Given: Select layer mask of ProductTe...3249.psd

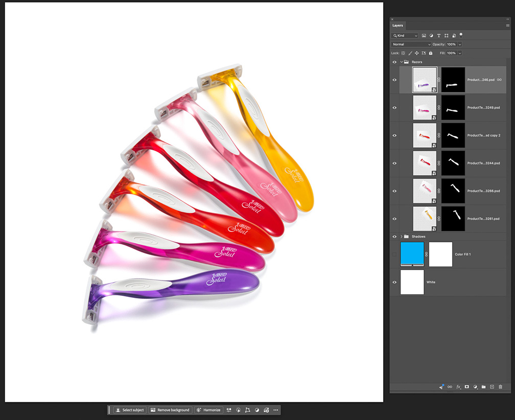Looking at the screenshot, I should pos(453,108).
